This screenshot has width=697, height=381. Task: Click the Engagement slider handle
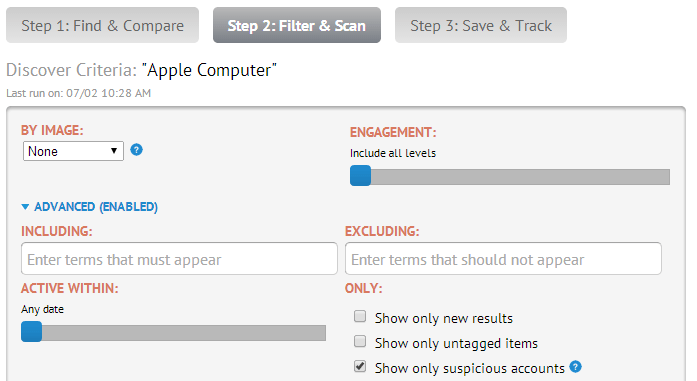361,176
